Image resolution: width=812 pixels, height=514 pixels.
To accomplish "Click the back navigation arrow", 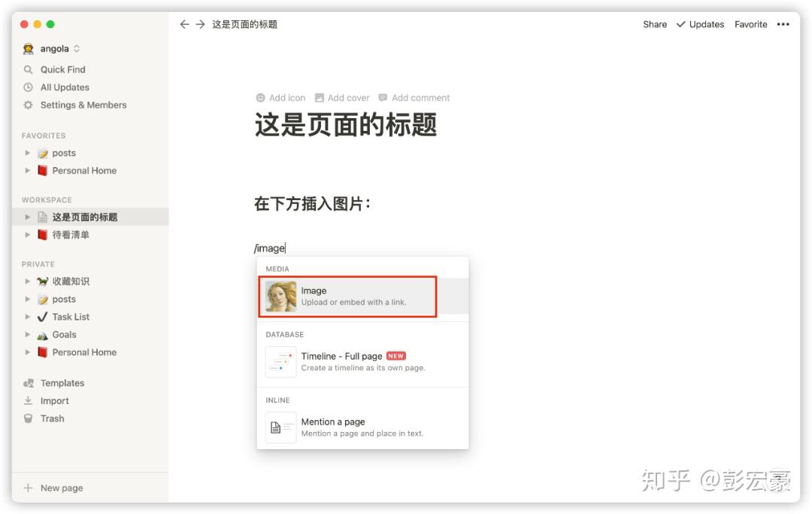I will (x=184, y=24).
